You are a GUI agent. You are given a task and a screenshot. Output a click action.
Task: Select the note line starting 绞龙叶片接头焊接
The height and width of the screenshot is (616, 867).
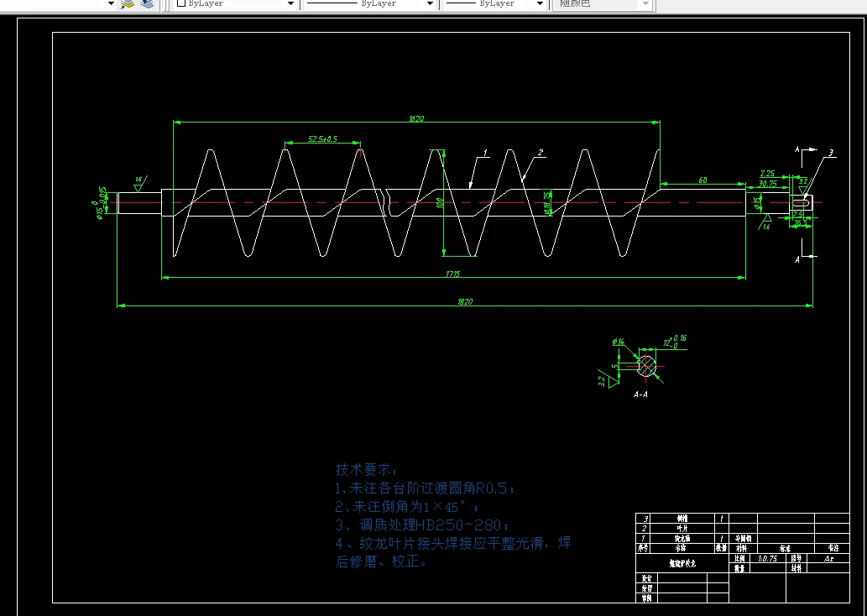[453, 543]
